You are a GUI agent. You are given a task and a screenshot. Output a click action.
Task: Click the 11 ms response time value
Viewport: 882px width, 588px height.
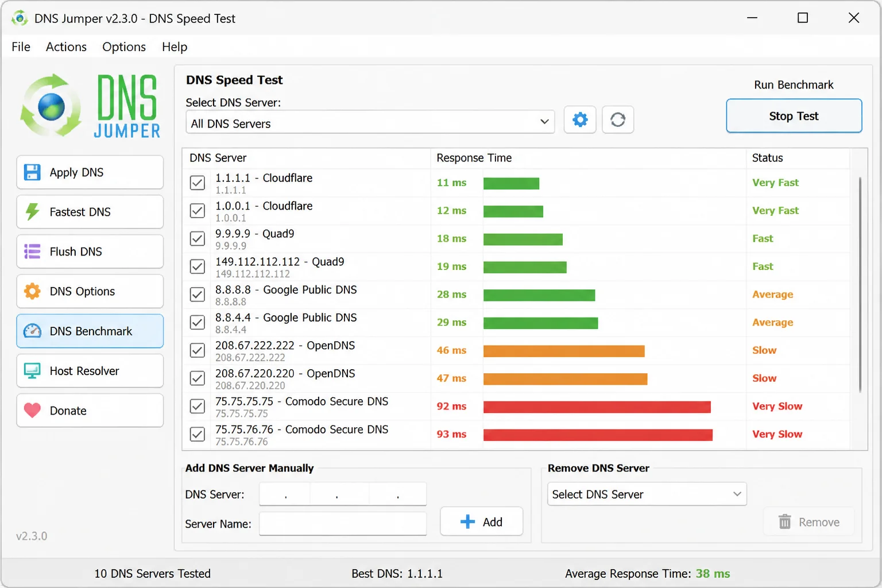tap(451, 183)
